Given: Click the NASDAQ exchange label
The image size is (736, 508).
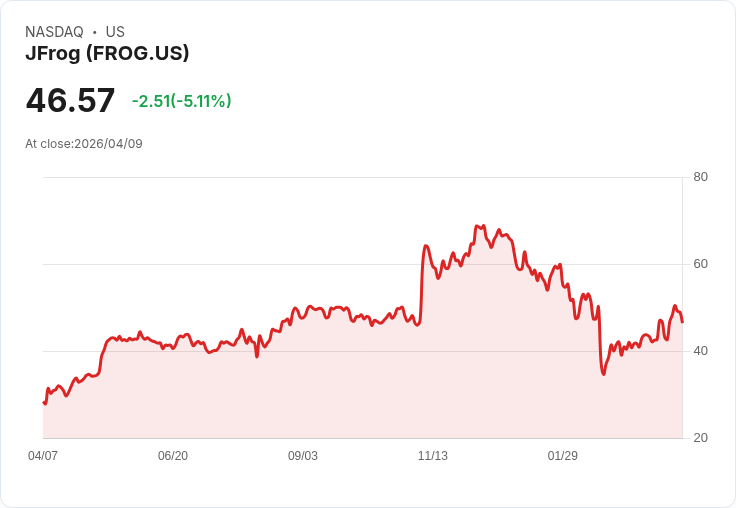Looking at the screenshot, I should click(54, 32).
